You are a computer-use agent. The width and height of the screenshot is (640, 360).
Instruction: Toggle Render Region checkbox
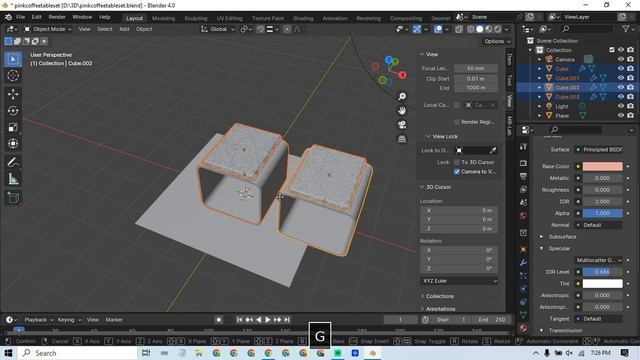point(457,122)
